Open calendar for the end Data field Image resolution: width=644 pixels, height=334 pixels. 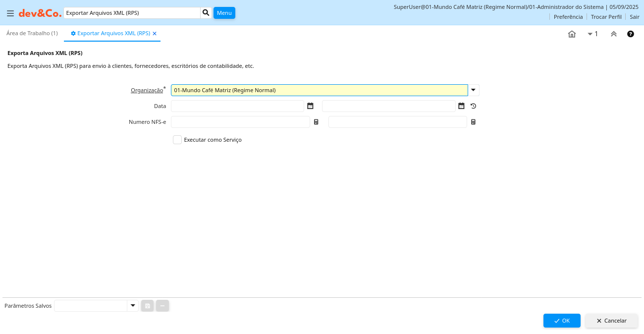(461, 106)
